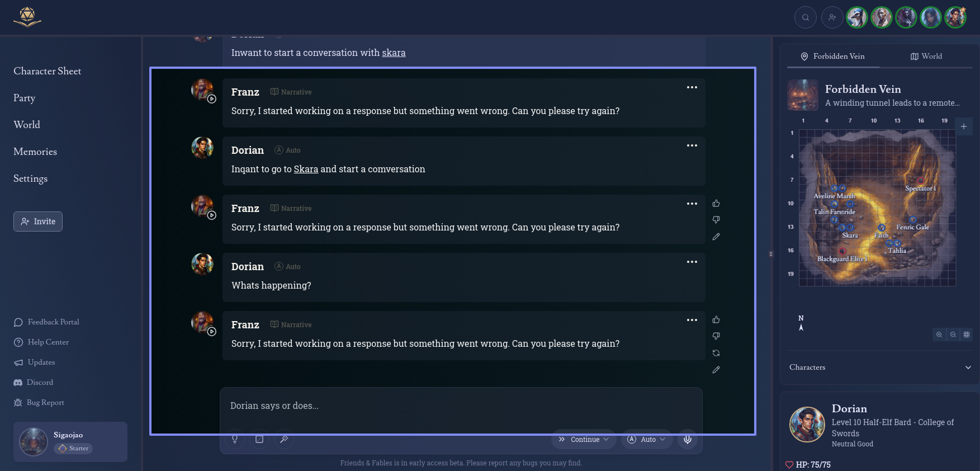Thumbs up the last Franz narrative message

[x=716, y=319]
